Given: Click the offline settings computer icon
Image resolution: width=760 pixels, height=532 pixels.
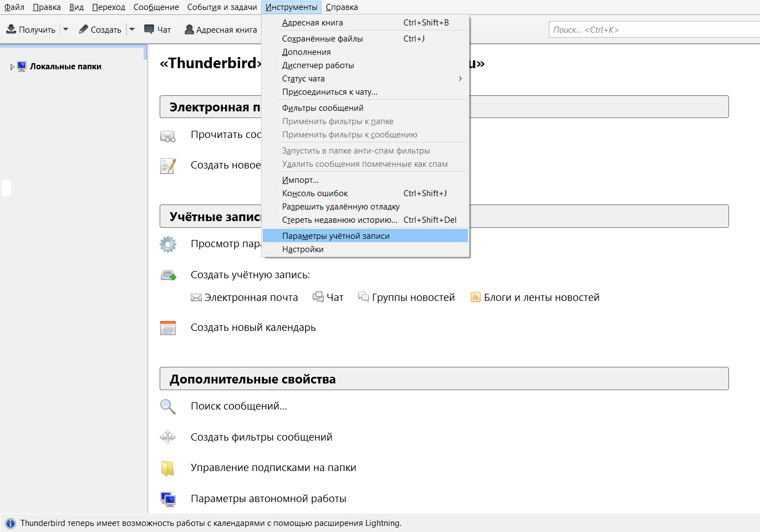Looking at the screenshot, I should pos(168,499).
